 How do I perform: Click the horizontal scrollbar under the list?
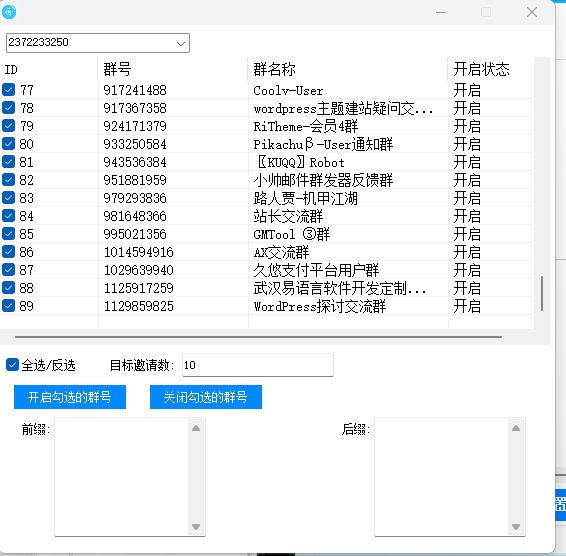click(x=258, y=337)
